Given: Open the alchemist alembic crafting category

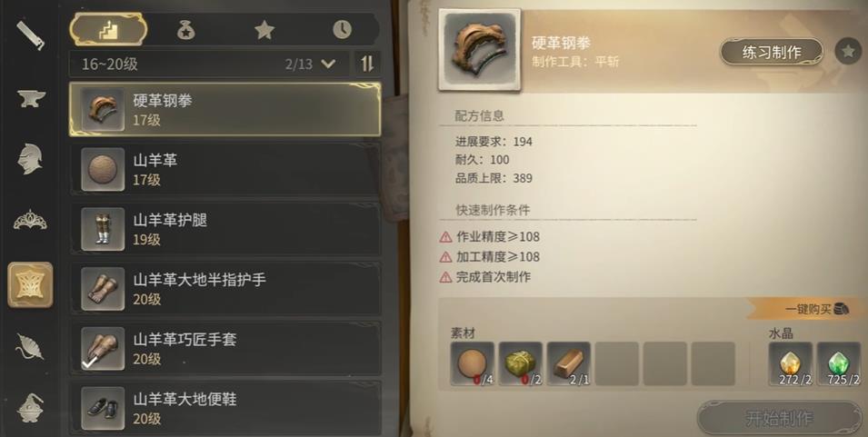Looking at the screenshot, I should click(30, 408).
